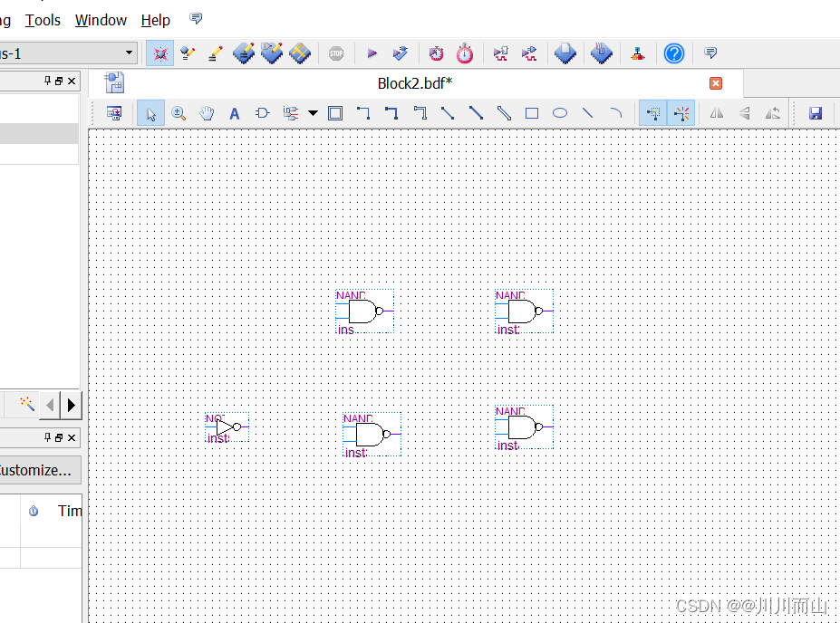Select the top-left NAND gate symbol

(x=365, y=311)
